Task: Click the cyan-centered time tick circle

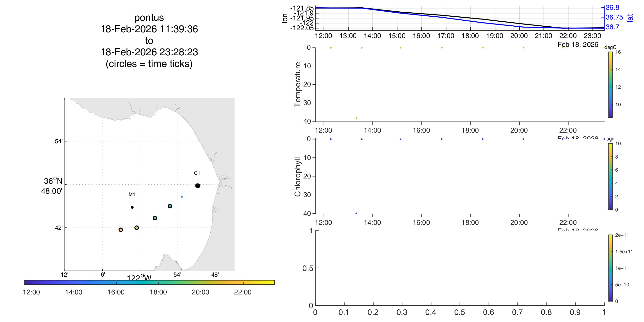Action: point(170,206)
